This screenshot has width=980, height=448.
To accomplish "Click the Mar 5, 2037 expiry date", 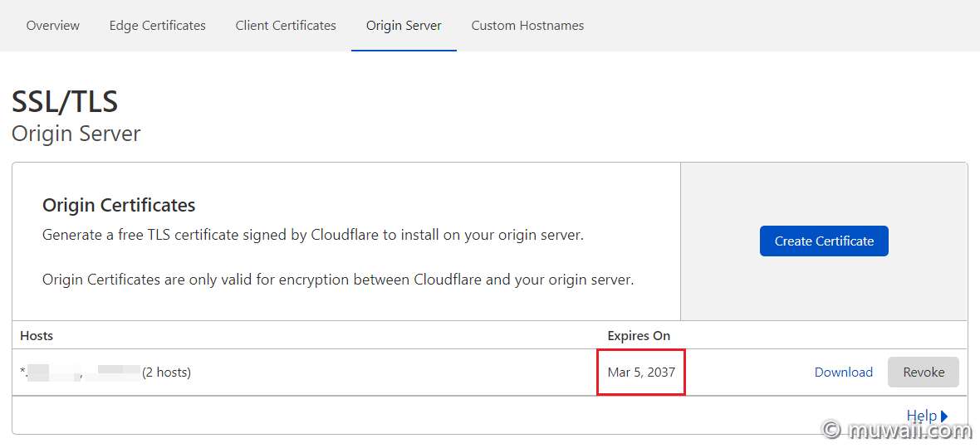I will click(641, 372).
